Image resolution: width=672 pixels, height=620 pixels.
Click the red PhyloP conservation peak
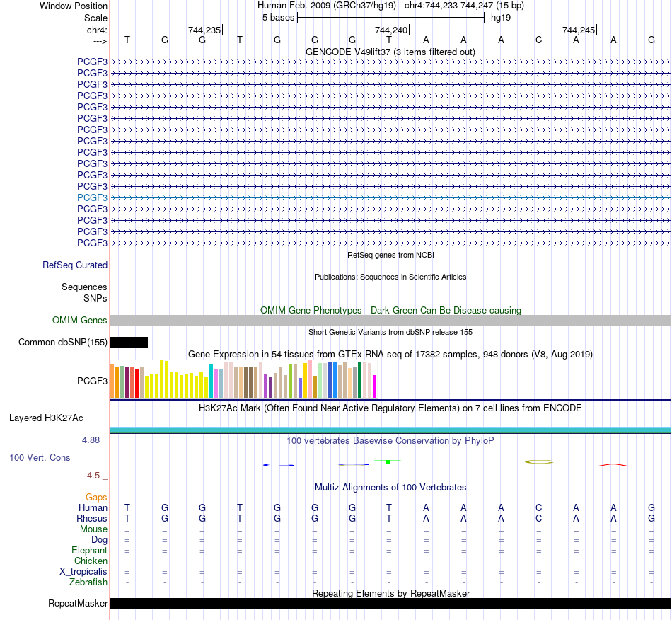pos(613,464)
